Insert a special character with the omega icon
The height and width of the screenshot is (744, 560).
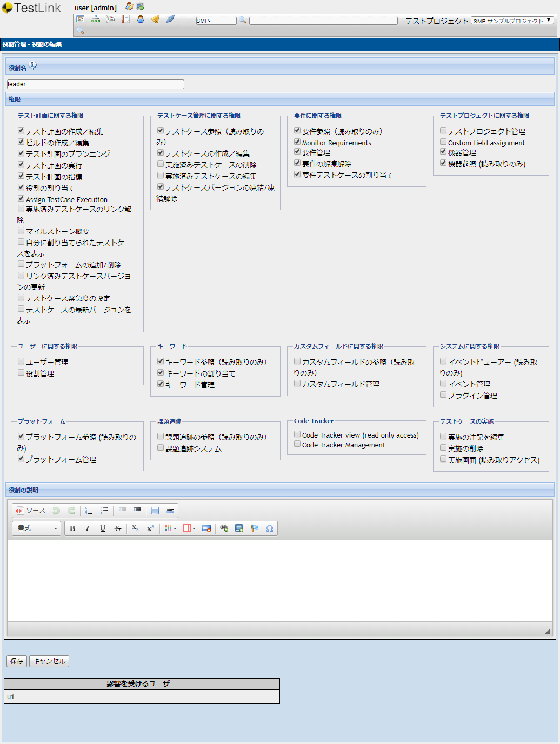[269, 528]
